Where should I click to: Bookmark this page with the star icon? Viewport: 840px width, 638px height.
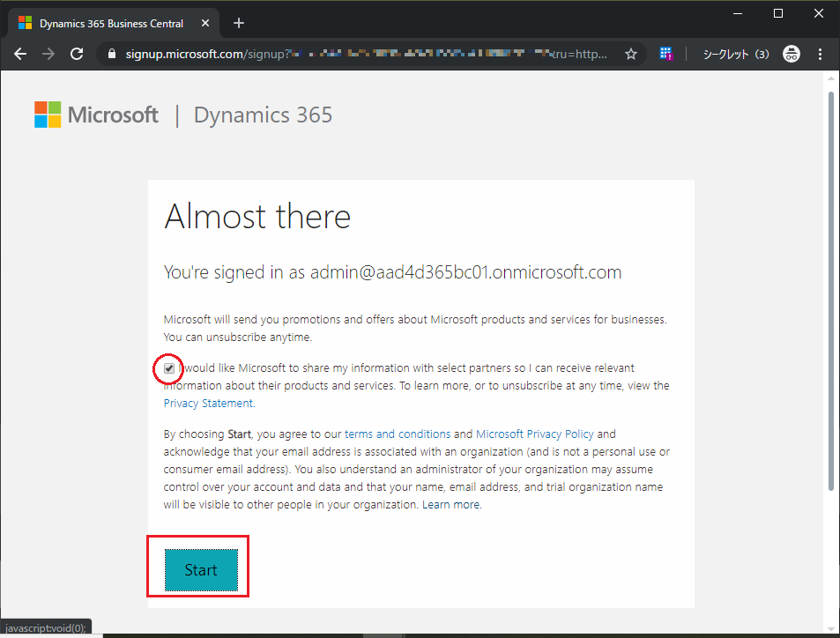[x=631, y=54]
